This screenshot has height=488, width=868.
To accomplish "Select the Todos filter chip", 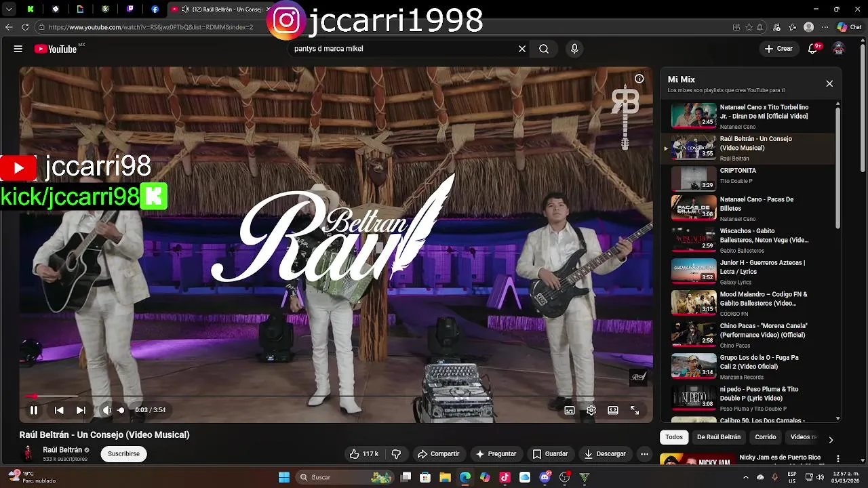I will click(x=674, y=437).
